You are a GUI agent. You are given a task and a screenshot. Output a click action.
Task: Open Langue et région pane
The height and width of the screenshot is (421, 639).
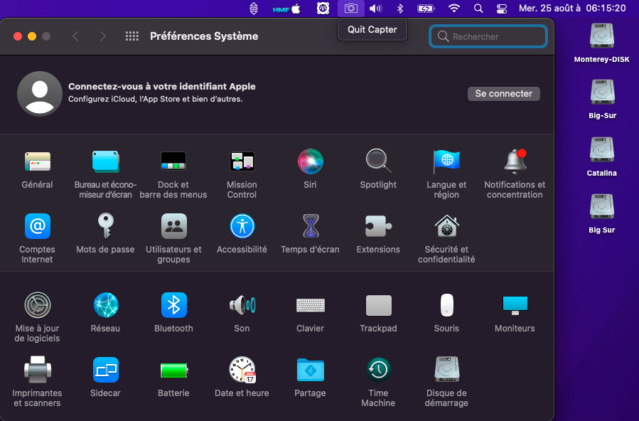(446, 162)
